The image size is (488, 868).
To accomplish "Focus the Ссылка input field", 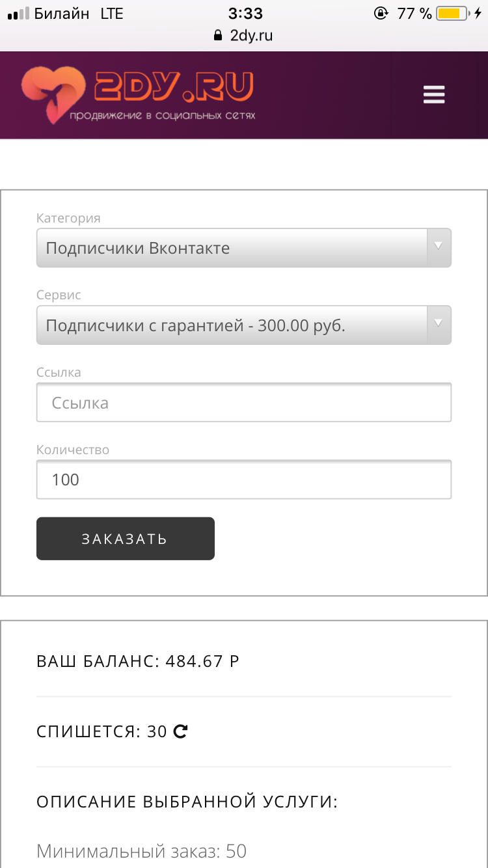I will tap(243, 403).
